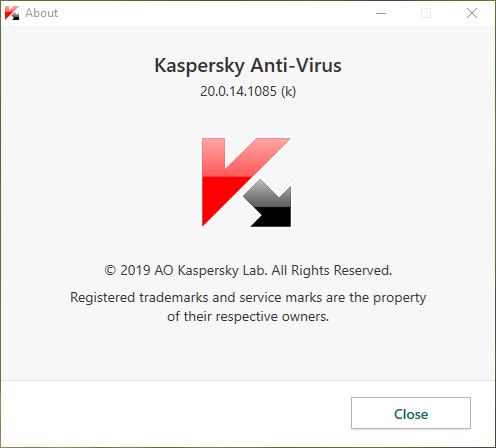Click 'All Rights Reserved.' text

coord(332,270)
